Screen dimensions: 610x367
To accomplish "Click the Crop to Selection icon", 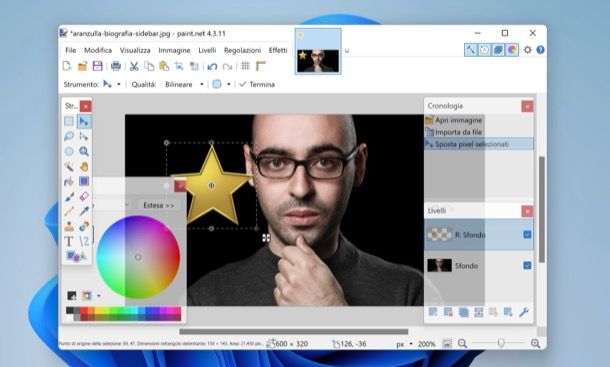I will (179, 66).
